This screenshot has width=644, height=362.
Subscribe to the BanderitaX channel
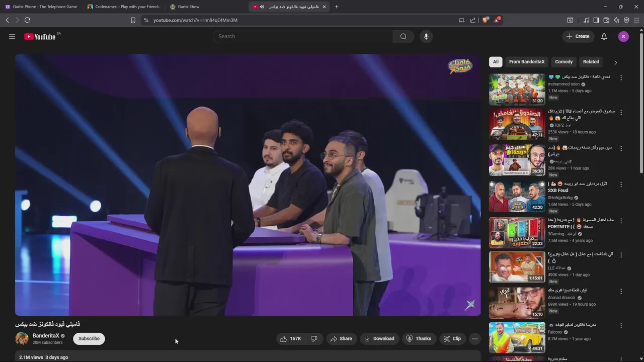tap(89, 339)
